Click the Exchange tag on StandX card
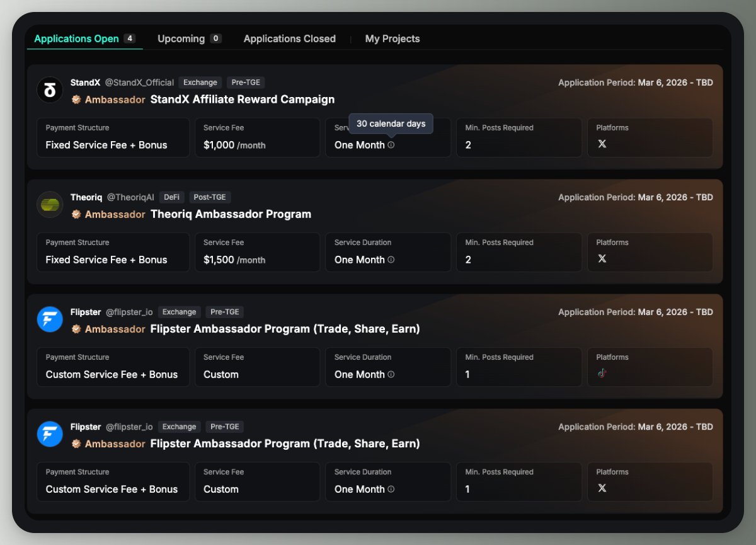 point(200,83)
